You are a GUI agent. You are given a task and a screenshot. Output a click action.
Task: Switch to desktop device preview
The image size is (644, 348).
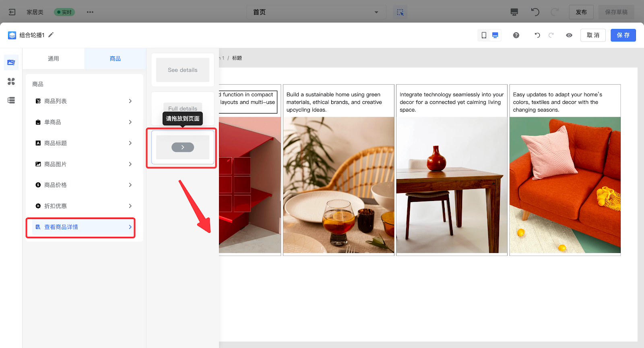point(495,35)
